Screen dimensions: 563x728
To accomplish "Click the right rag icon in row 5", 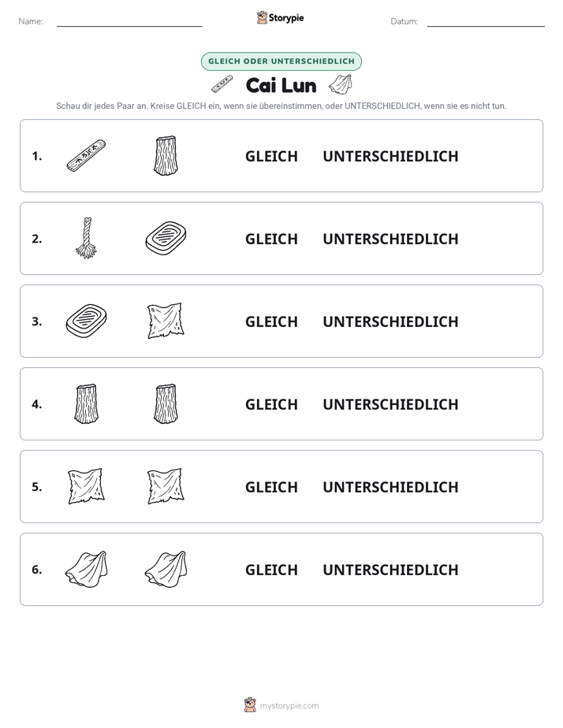I will [x=166, y=486].
